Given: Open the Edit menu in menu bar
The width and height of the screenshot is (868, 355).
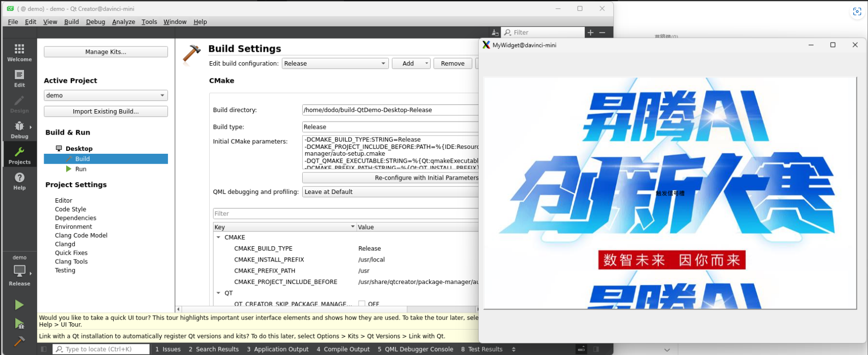Looking at the screenshot, I should click(x=31, y=22).
